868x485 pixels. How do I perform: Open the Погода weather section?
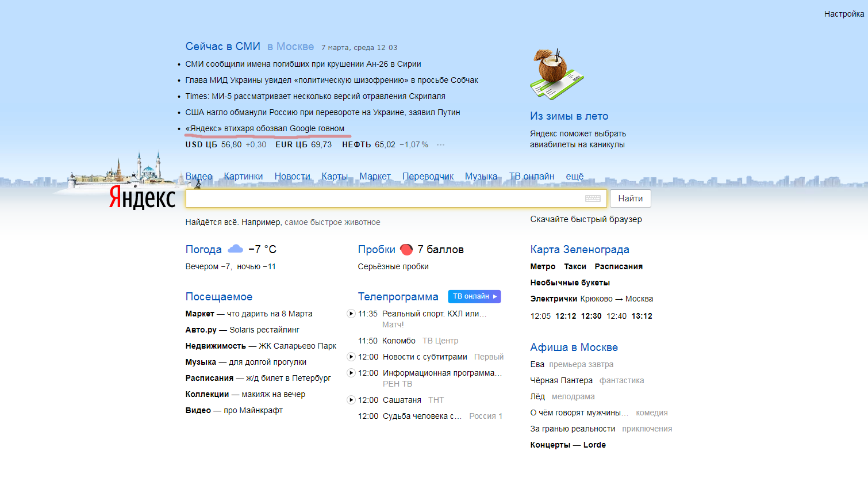203,250
